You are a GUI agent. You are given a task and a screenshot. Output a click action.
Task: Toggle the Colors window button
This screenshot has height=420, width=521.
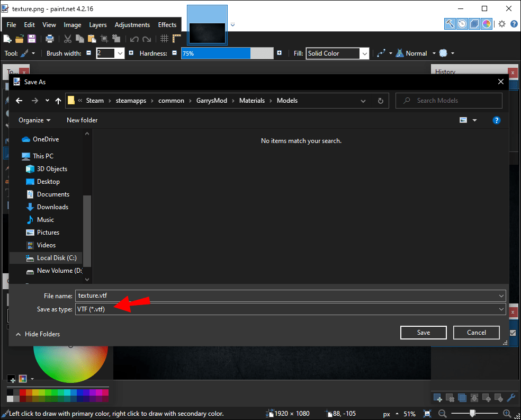tap(487, 24)
